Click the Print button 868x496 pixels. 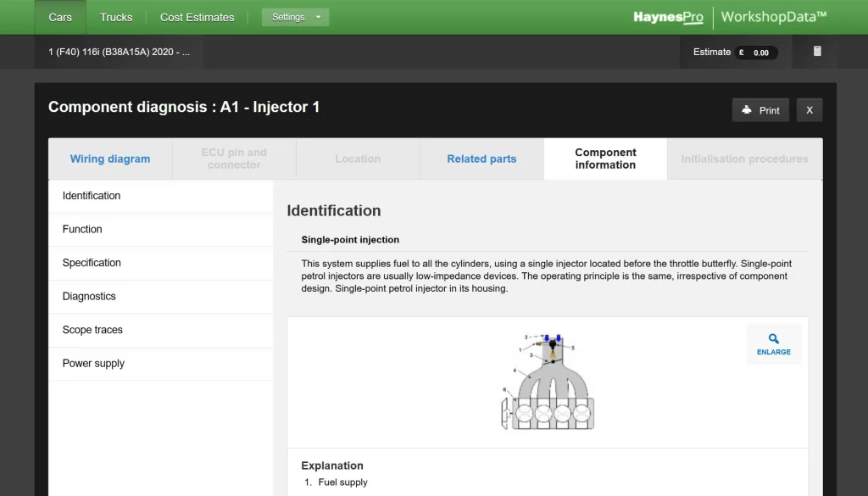(760, 110)
